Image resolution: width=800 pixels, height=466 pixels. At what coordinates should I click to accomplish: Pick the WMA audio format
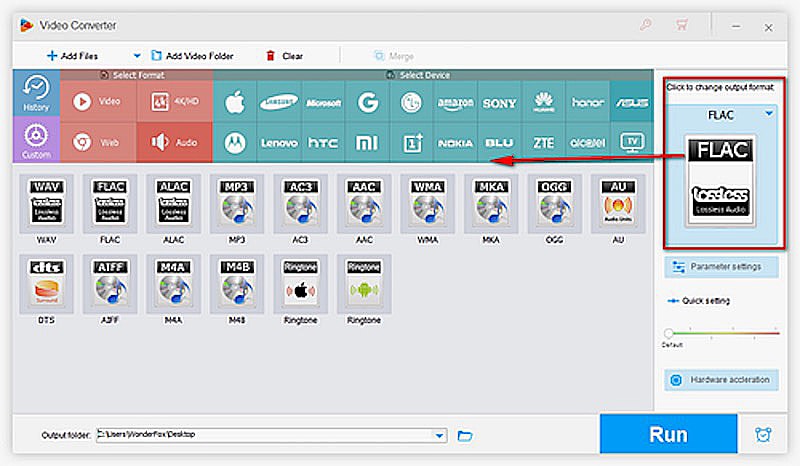point(428,204)
